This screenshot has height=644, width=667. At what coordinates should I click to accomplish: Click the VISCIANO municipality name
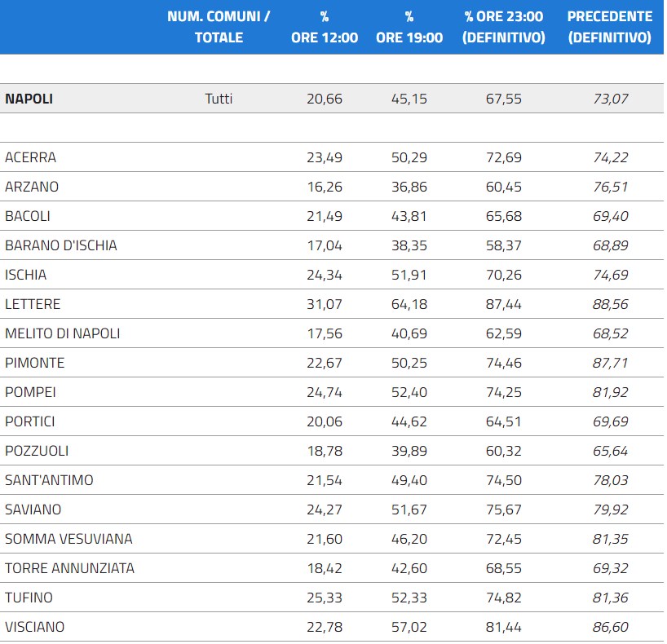35,627
